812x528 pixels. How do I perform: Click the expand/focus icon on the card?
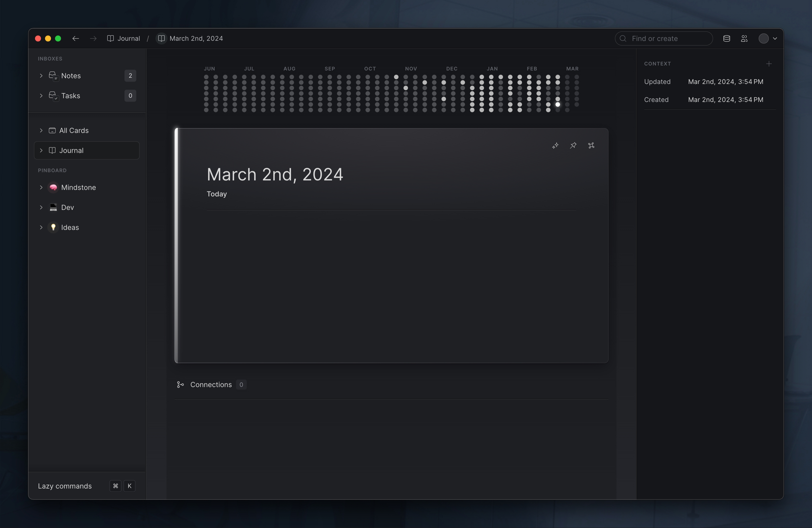[591, 146]
